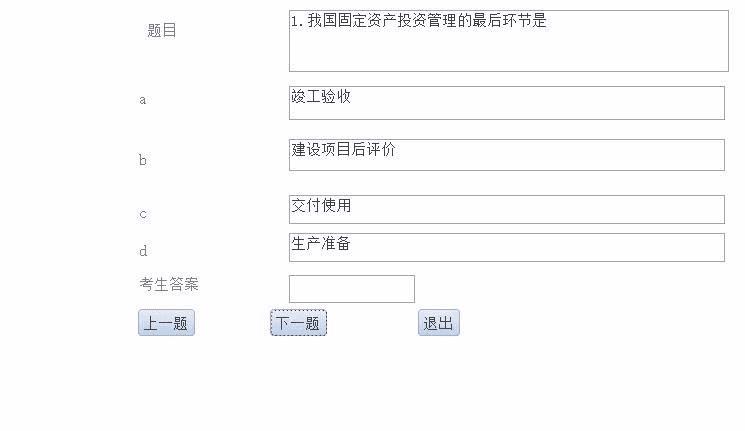This screenshot has width=745, height=431.
Task: Click the label for option d
Action: tap(143, 251)
